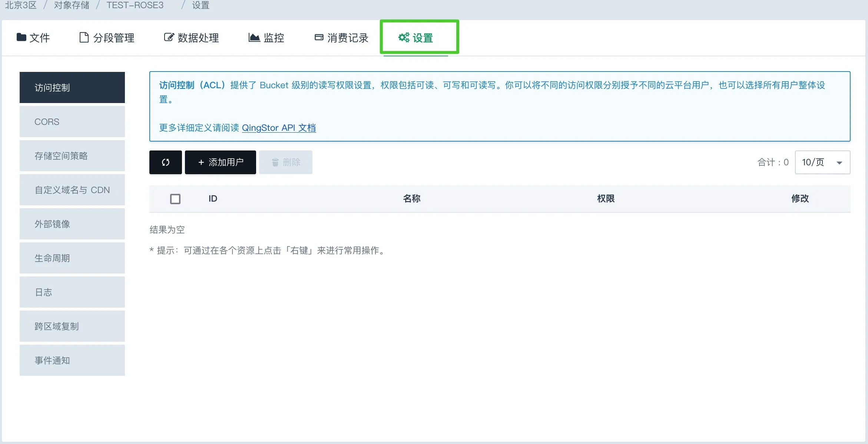Click the dropdown arrow beside 10/页
The height and width of the screenshot is (444, 868).
point(839,163)
